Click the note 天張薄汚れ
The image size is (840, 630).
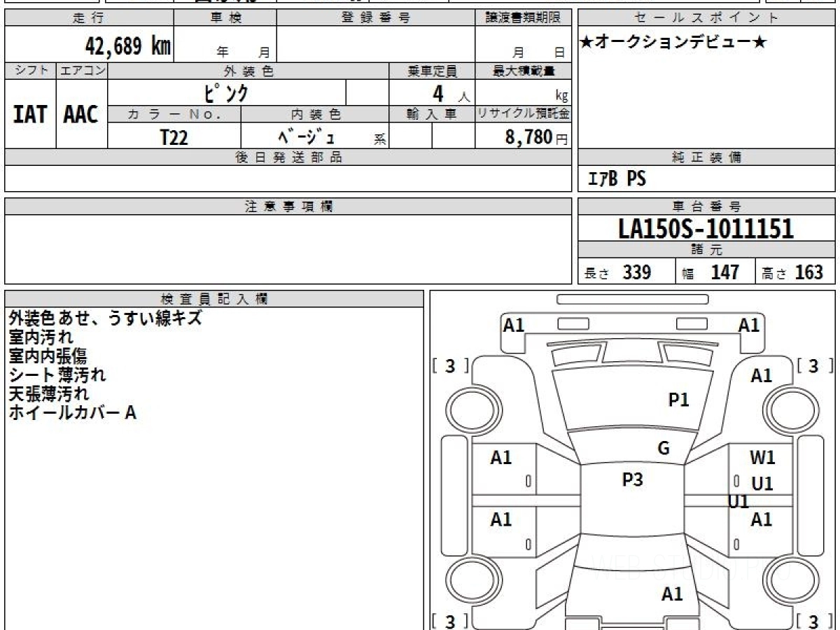(48, 393)
